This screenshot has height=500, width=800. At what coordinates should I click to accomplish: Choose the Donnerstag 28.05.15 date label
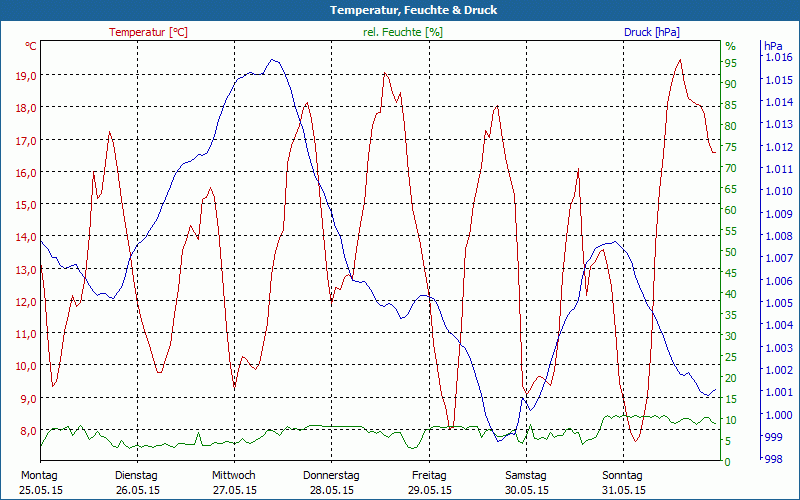331,482
